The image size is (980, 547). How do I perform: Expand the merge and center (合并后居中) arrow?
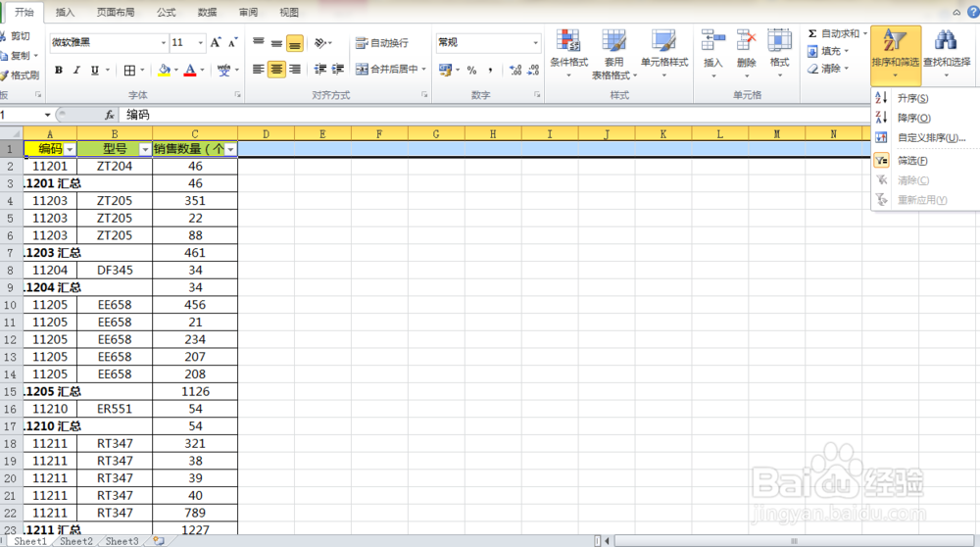click(x=423, y=69)
